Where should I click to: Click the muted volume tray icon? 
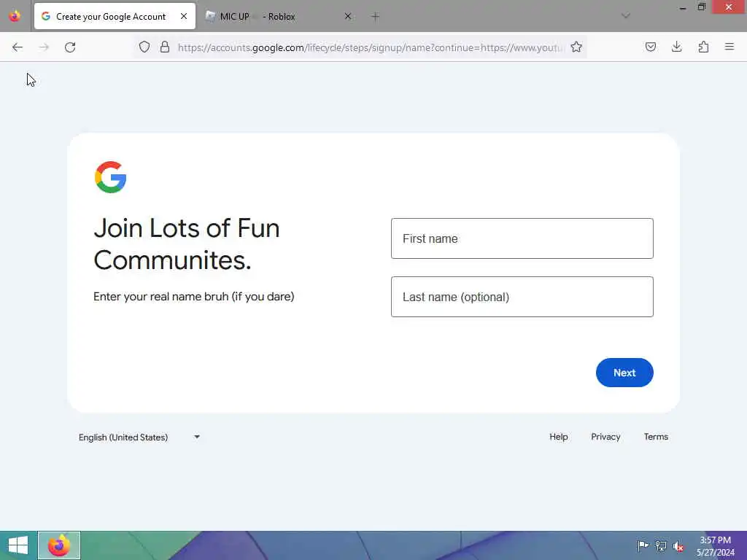678,545
